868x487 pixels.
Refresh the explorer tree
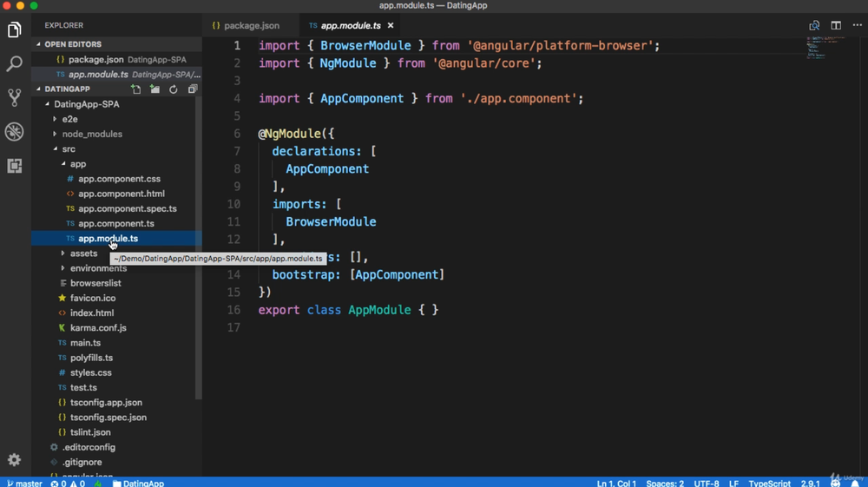coord(174,89)
